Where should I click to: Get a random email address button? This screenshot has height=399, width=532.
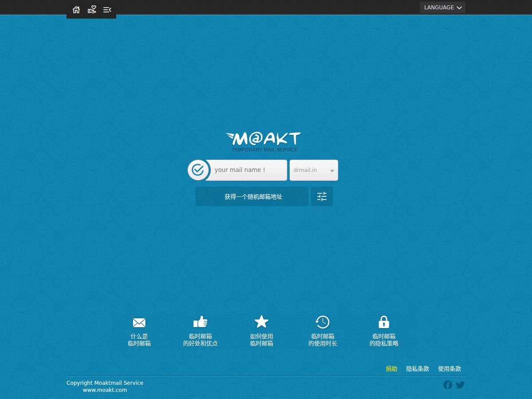[252, 196]
